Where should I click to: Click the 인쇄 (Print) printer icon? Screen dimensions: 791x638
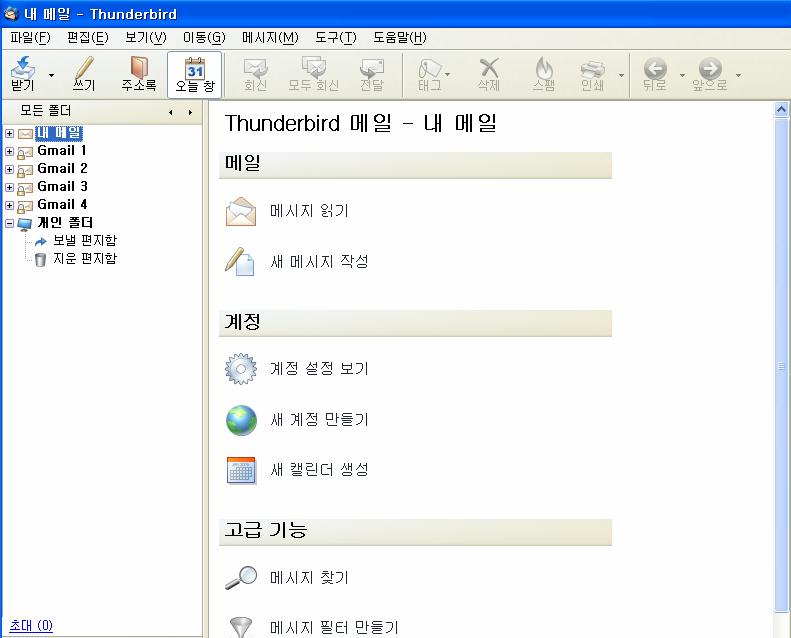click(x=592, y=75)
